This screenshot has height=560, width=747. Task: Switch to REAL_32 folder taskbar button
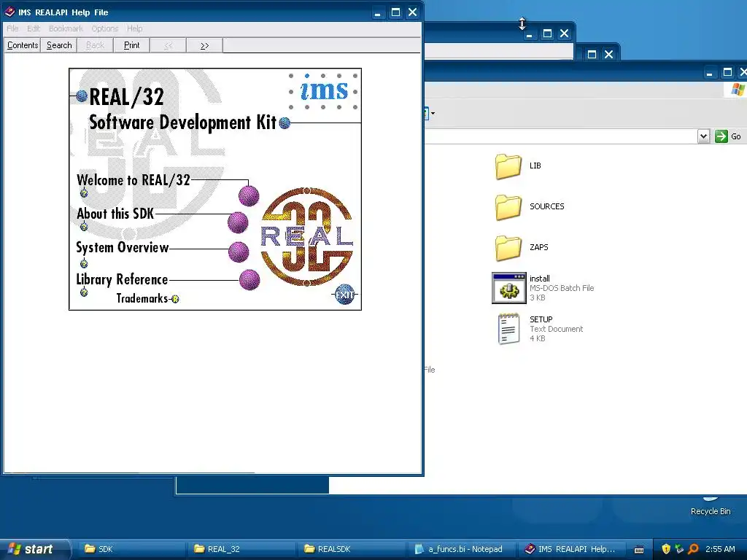pyautogui.click(x=242, y=549)
